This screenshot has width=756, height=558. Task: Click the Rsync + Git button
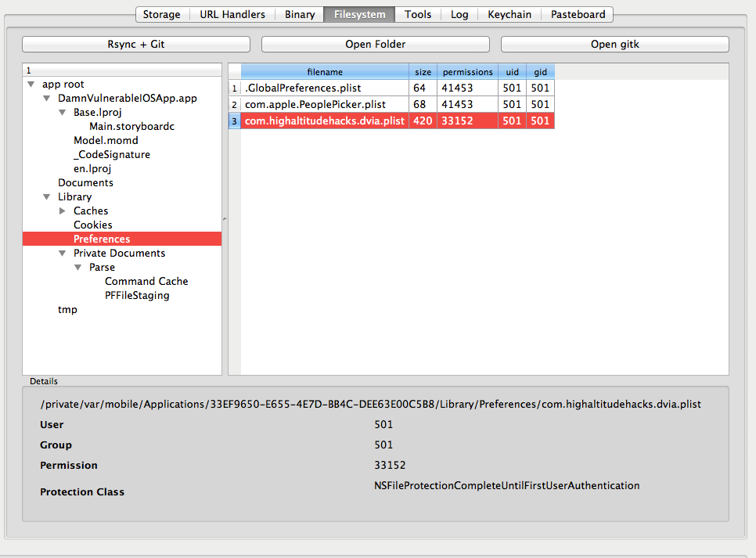click(136, 44)
